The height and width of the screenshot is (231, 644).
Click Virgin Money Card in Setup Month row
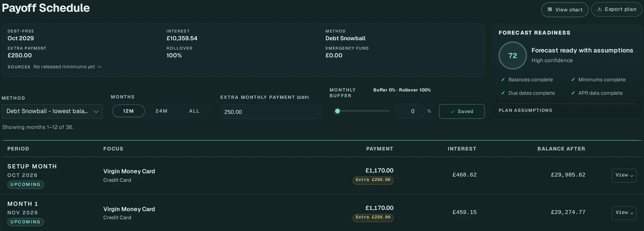click(x=129, y=171)
